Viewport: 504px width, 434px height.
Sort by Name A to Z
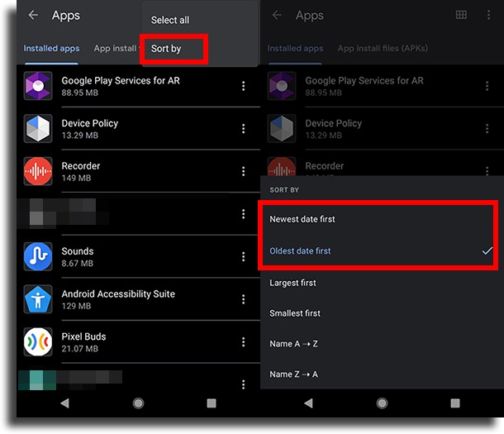coord(382,344)
